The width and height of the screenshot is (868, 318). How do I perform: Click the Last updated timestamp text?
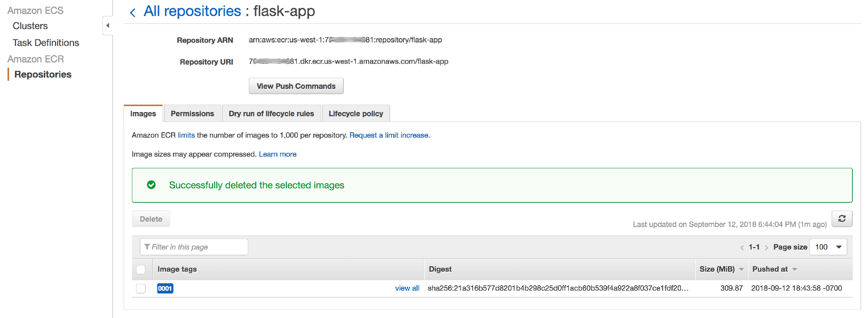730,224
